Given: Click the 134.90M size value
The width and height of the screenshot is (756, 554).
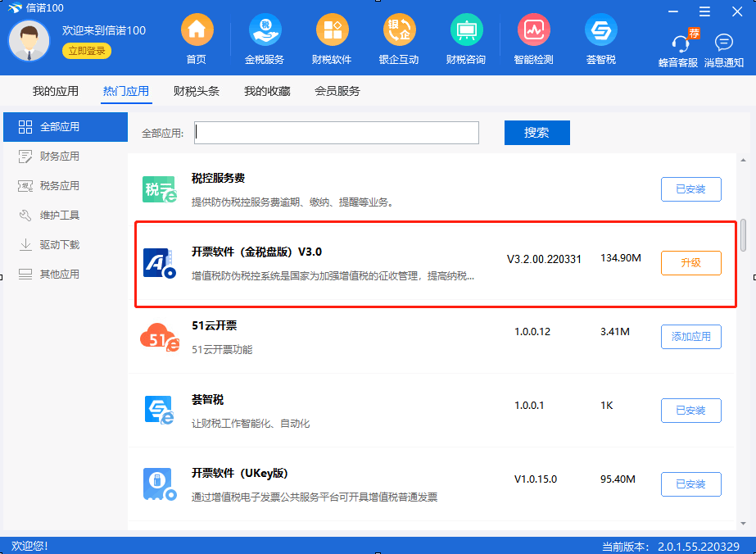Looking at the screenshot, I should 621,258.
